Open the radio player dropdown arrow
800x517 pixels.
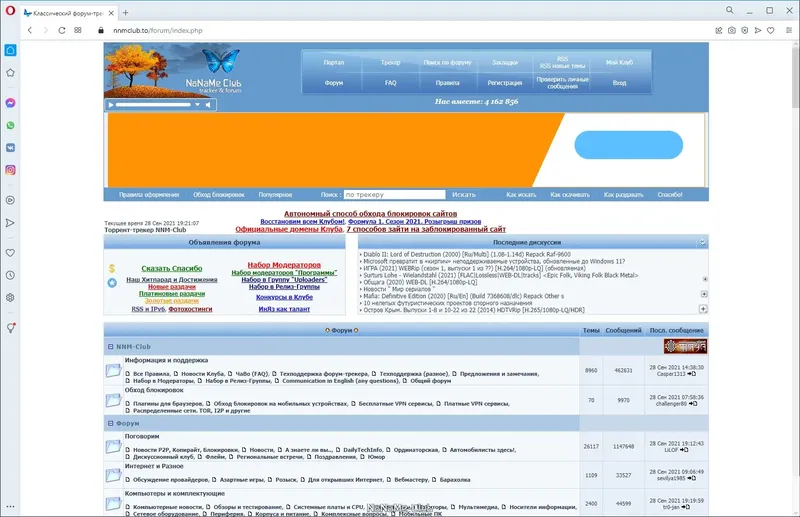197,105
